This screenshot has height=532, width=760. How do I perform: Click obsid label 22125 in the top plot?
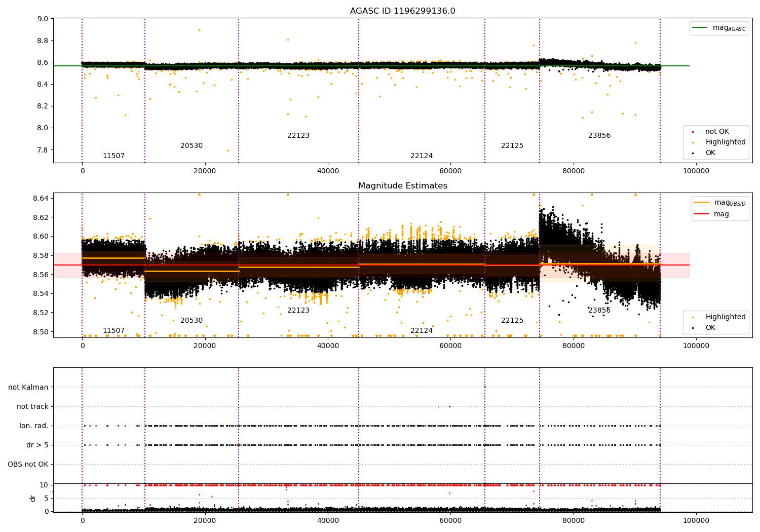(x=512, y=145)
